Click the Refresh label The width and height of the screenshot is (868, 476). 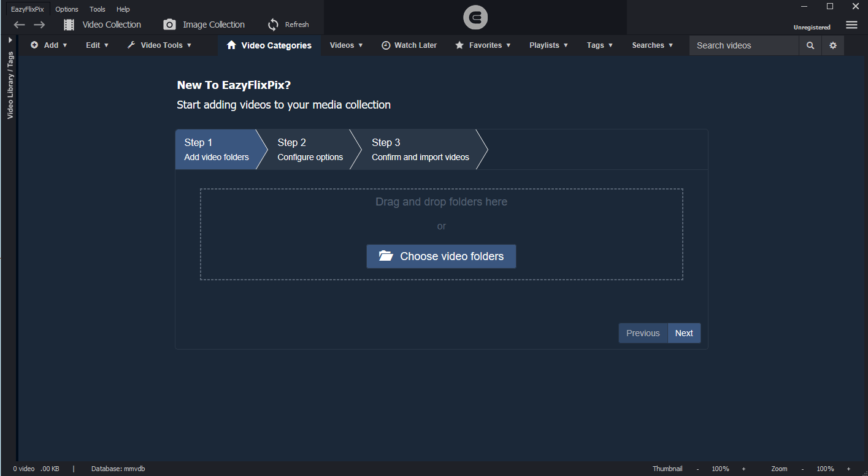coord(297,25)
